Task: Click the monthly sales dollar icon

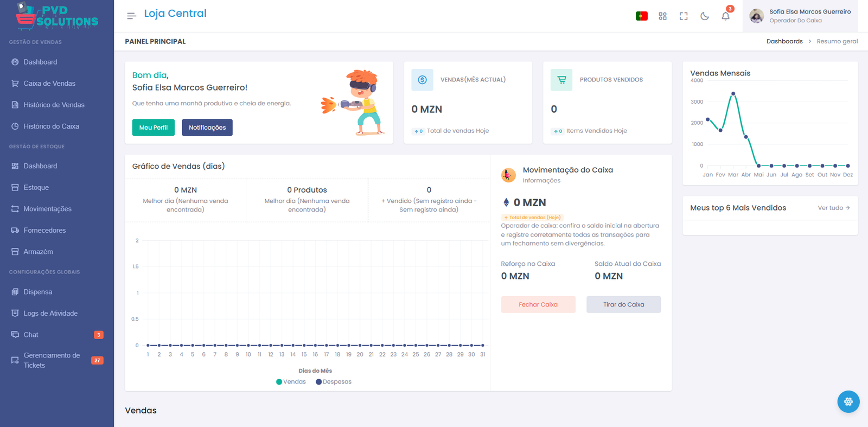Action: click(422, 80)
